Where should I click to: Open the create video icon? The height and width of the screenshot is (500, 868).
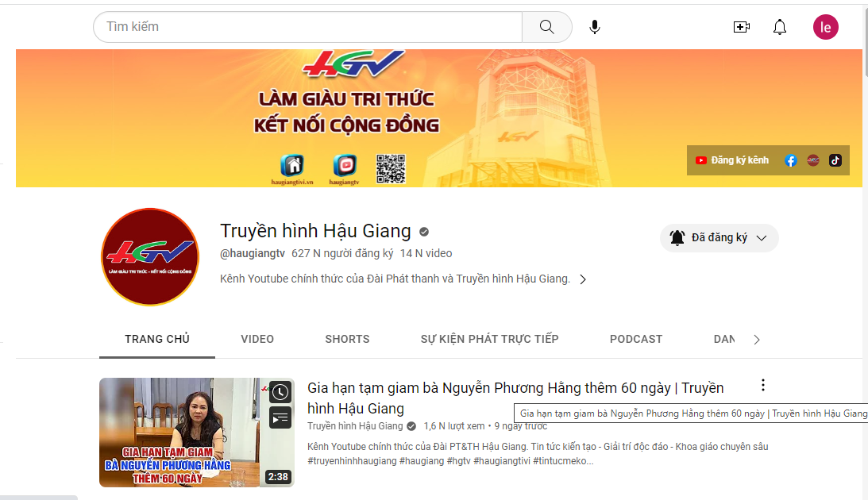click(741, 26)
